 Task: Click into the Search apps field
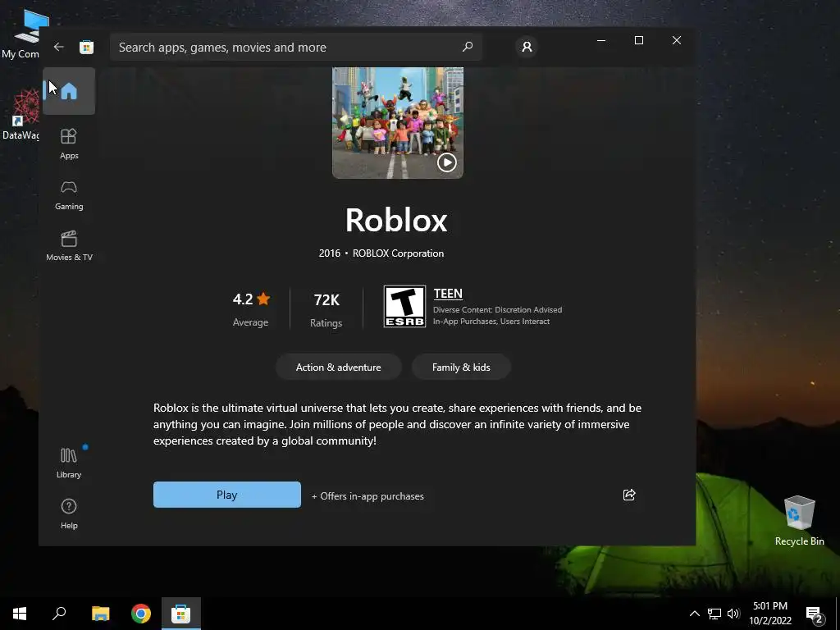pyautogui.click(x=295, y=47)
